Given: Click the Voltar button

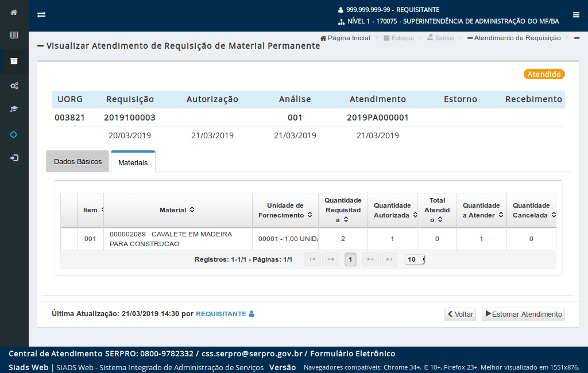Looking at the screenshot, I should 460,314.
